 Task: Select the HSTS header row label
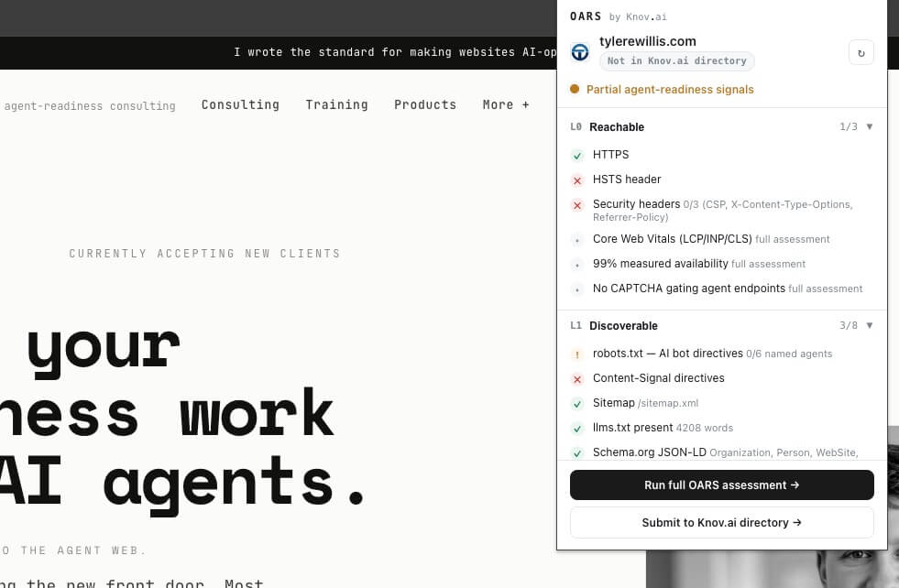click(x=627, y=180)
